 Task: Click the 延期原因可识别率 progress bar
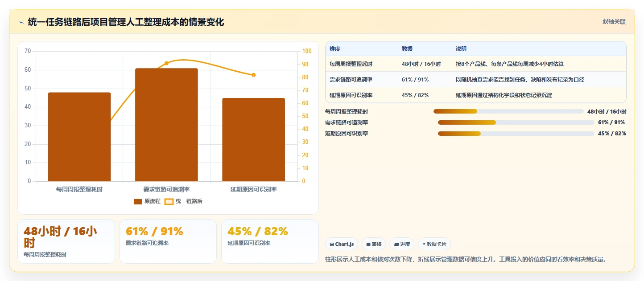point(516,134)
